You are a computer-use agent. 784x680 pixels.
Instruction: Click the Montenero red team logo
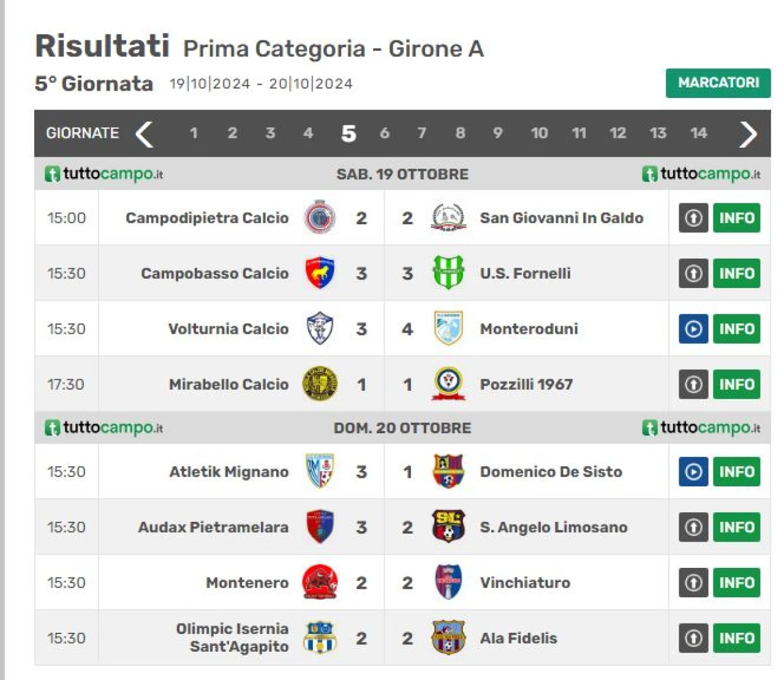click(x=320, y=583)
